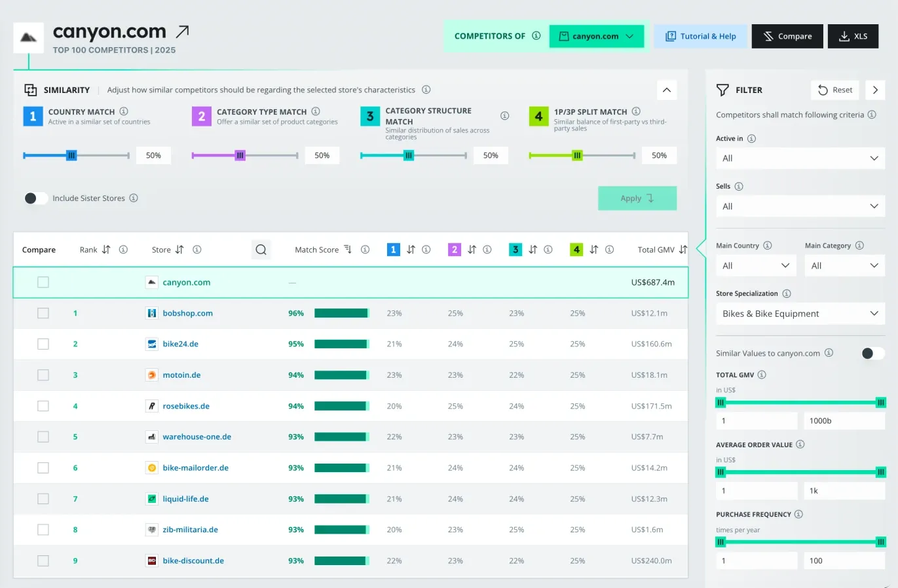
Task: Check the compare box for bike24.de
Action: coord(43,344)
